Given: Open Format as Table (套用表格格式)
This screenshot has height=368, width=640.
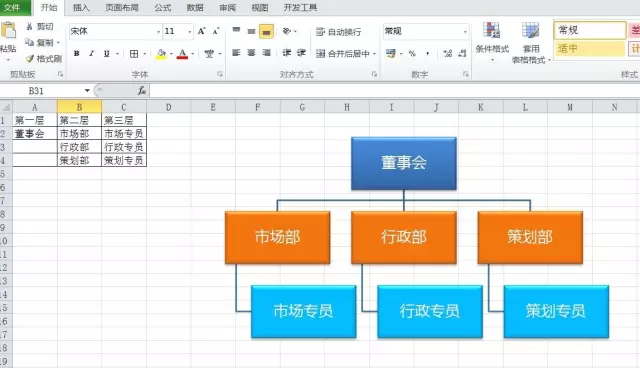Looking at the screenshot, I should coord(531,43).
